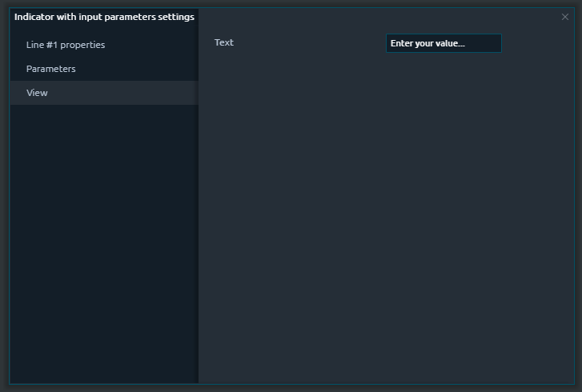Viewport: 582px width, 392px height.
Task: Display the indicator Parameters page
Action: pyautogui.click(x=51, y=69)
